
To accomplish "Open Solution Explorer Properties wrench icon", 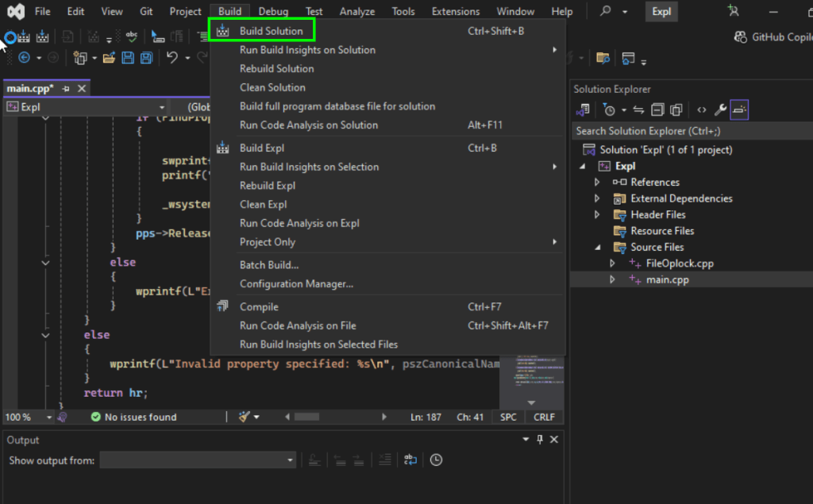I will pyautogui.click(x=720, y=110).
